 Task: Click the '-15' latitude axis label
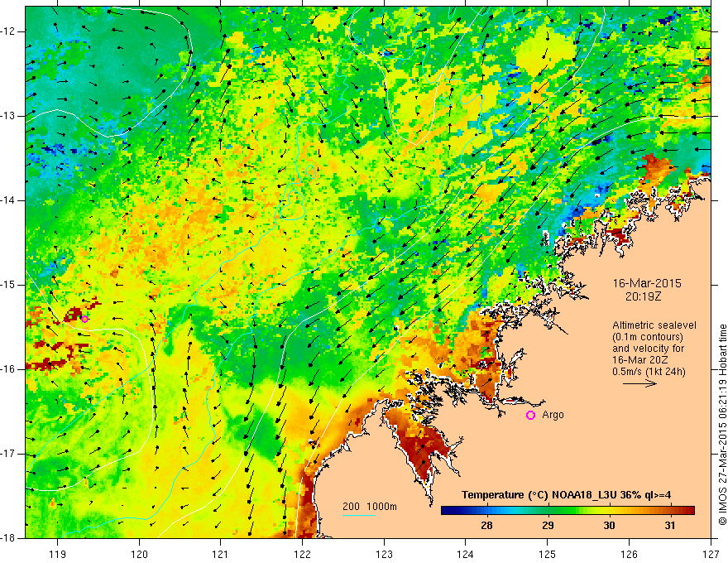(8, 285)
